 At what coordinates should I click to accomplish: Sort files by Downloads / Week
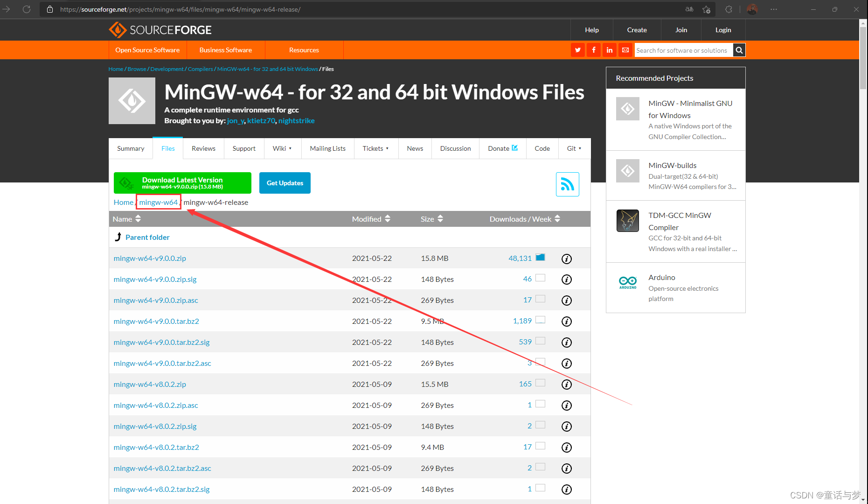tap(525, 219)
